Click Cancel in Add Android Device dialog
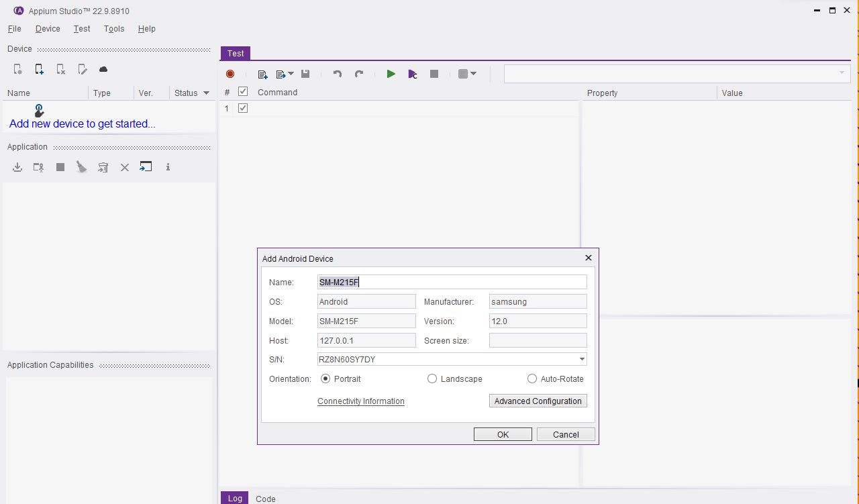This screenshot has width=859, height=504. (x=566, y=434)
